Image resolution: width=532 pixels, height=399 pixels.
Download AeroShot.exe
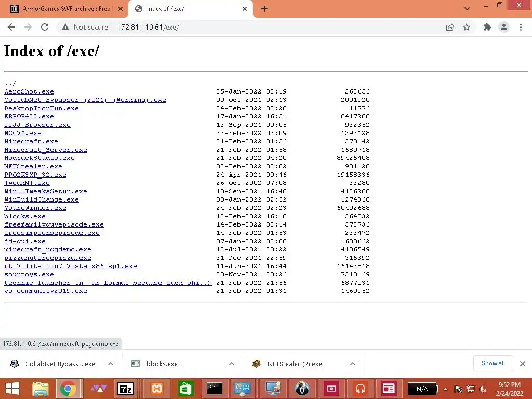[29, 91]
